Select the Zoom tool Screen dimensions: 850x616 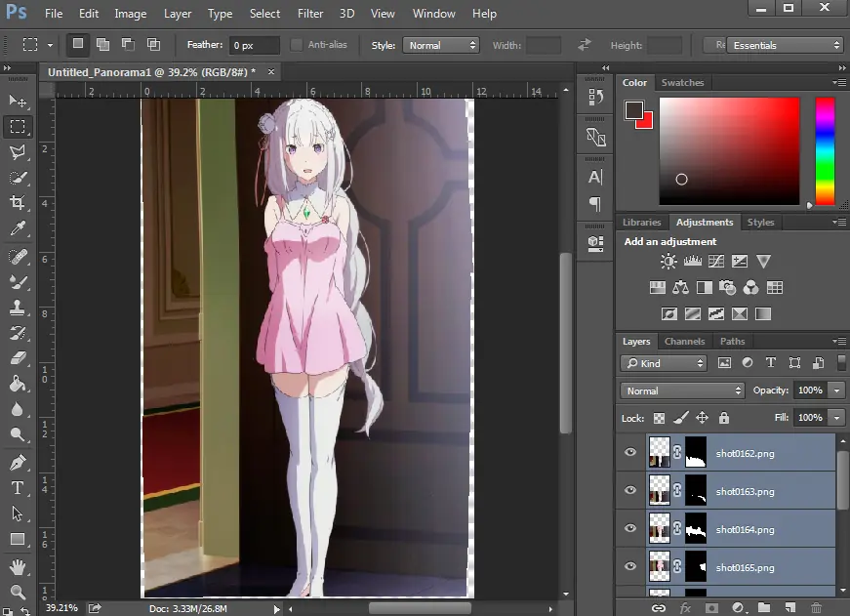[18, 592]
